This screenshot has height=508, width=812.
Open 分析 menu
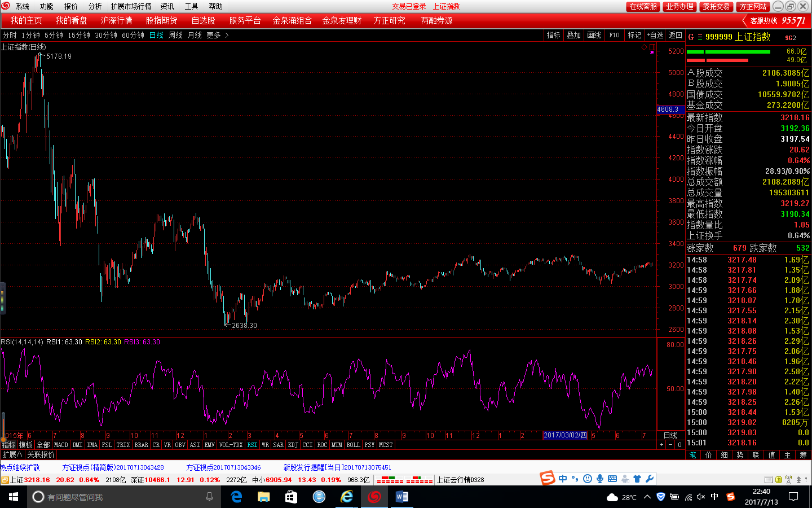(x=95, y=6)
